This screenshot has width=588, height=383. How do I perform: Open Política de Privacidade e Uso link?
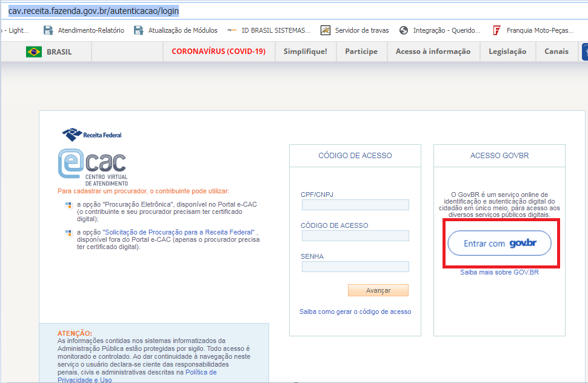click(137, 376)
